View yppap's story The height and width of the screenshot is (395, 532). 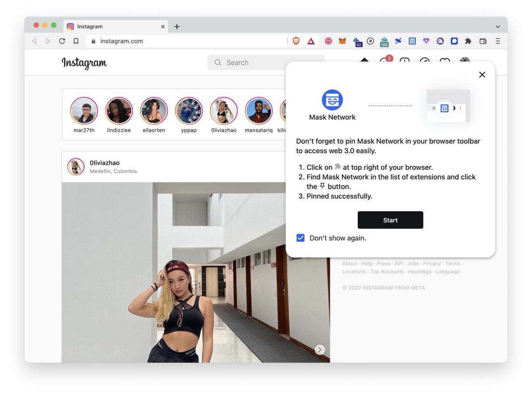click(189, 111)
